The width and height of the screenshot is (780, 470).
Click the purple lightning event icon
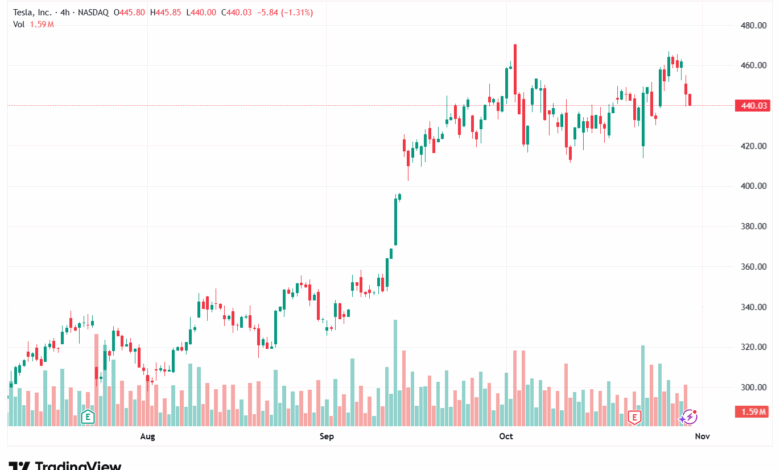coord(689,415)
